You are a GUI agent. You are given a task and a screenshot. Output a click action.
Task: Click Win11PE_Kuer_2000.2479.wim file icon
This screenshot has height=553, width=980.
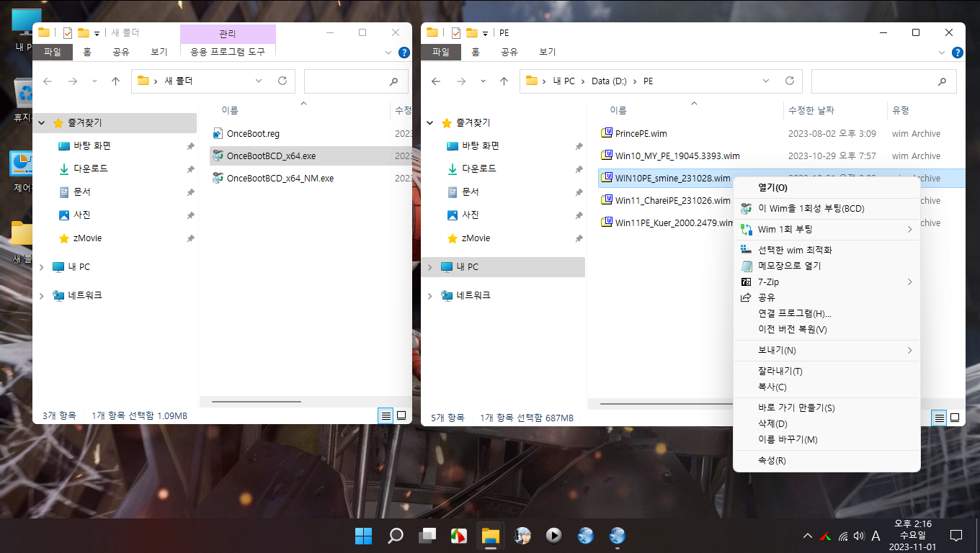[x=606, y=222]
